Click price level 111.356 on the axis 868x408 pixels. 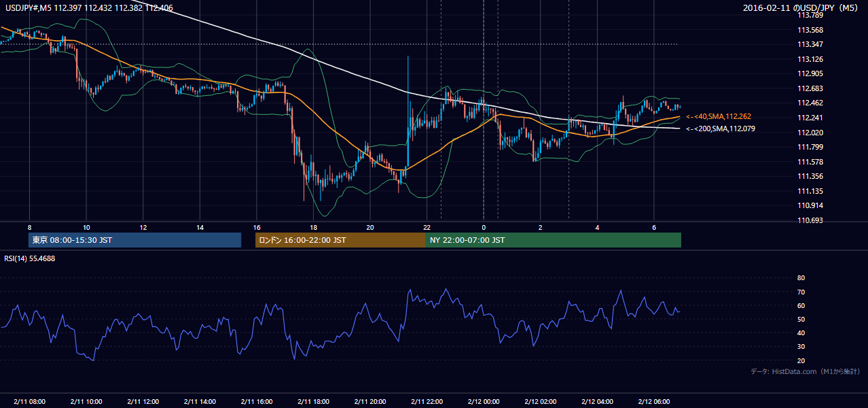click(x=810, y=176)
